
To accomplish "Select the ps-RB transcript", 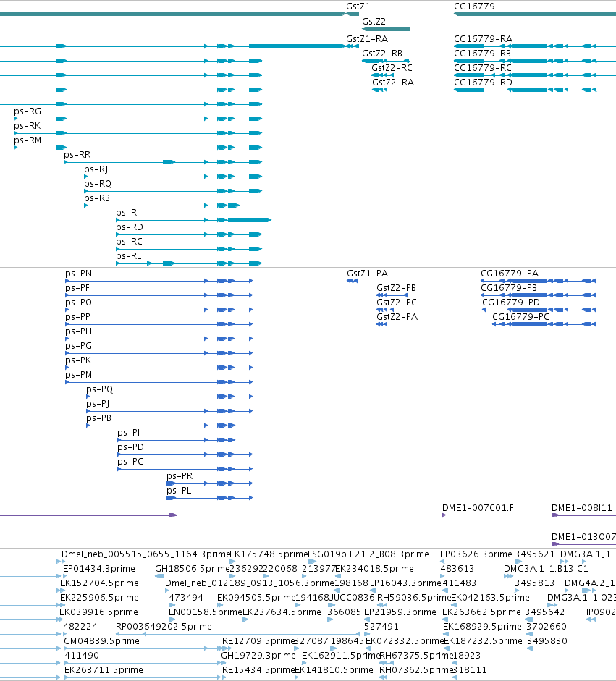I will [x=97, y=198].
